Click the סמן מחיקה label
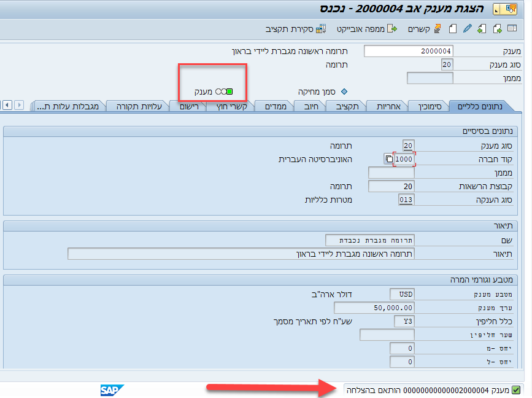This screenshot has width=532, height=398. click(317, 92)
